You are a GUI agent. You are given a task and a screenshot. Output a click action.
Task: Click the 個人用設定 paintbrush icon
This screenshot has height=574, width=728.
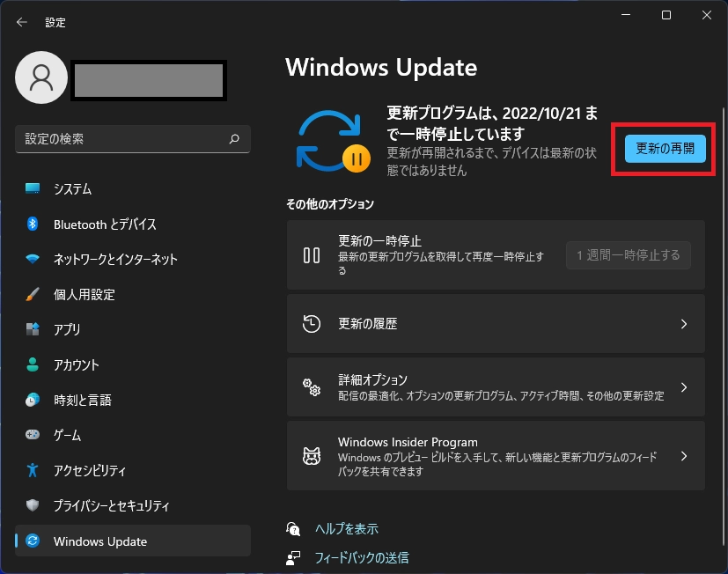click(33, 295)
